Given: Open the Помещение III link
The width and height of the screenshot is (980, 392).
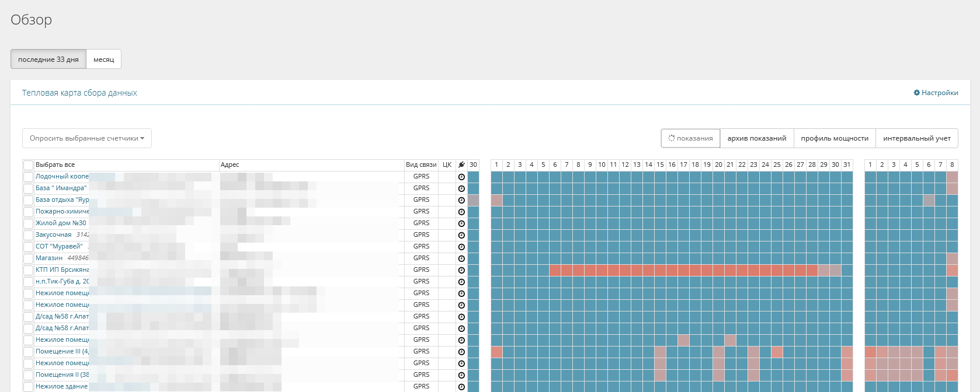Looking at the screenshot, I should (62, 351).
